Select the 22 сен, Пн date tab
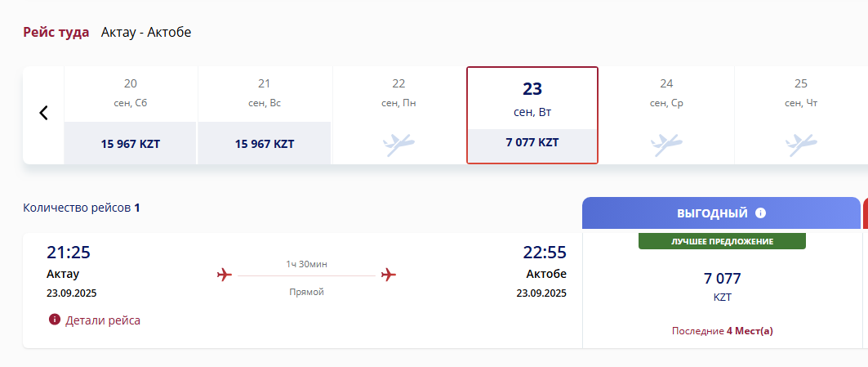 tap(398, 115)
